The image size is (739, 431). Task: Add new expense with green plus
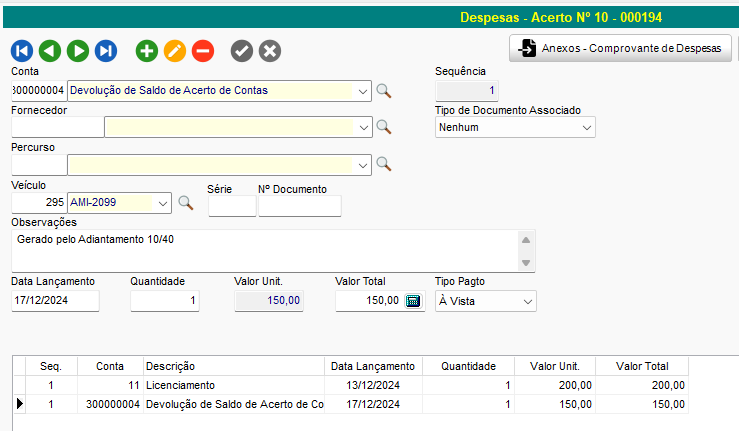point(147,50)
